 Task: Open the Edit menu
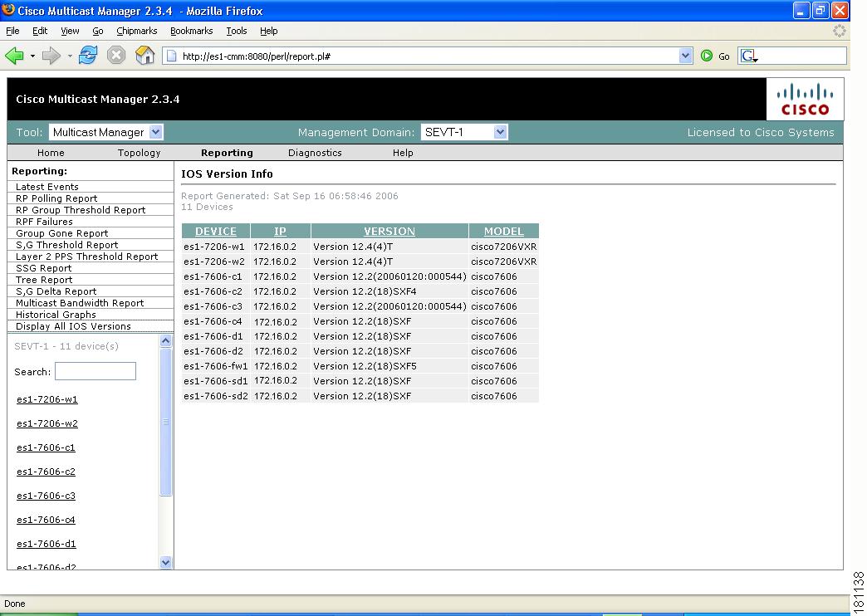pyautogui.click(x=40, y=31)
